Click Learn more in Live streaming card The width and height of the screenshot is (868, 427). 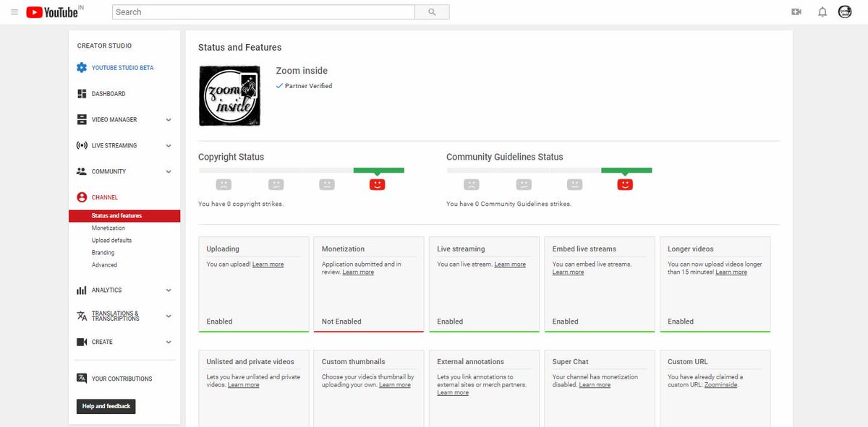click(510, 264)
